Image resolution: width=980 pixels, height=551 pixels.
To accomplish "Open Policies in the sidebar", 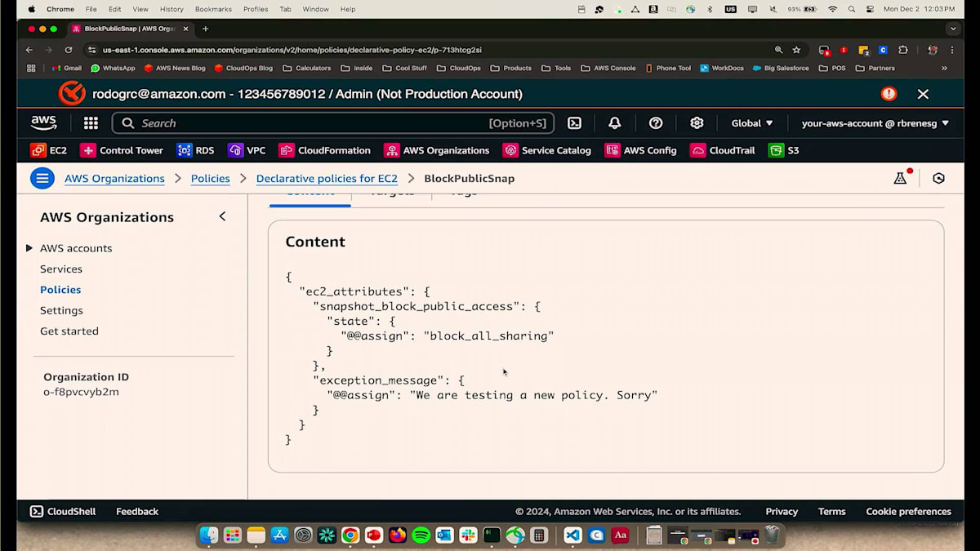I will coord(60,290).
